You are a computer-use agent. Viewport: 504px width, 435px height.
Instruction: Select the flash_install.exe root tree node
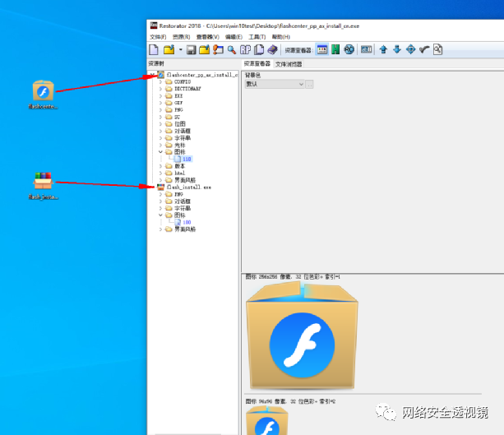(188, 187)
